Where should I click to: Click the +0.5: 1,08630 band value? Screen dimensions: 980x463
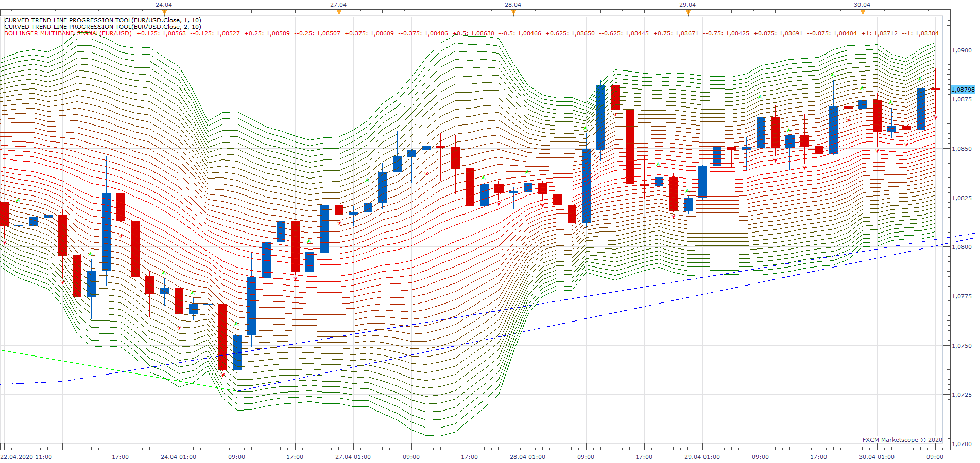473,33
